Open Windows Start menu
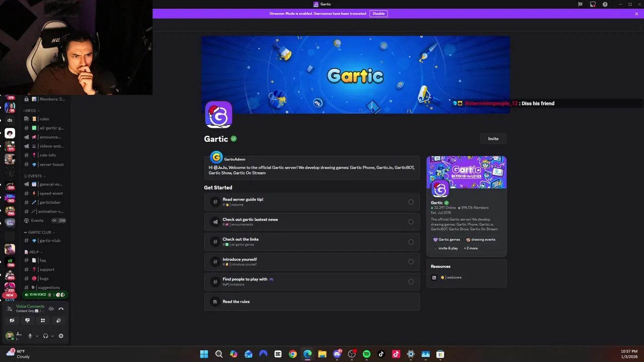Image resolution: width=644 pixels, height=362 pixels. 204,354
